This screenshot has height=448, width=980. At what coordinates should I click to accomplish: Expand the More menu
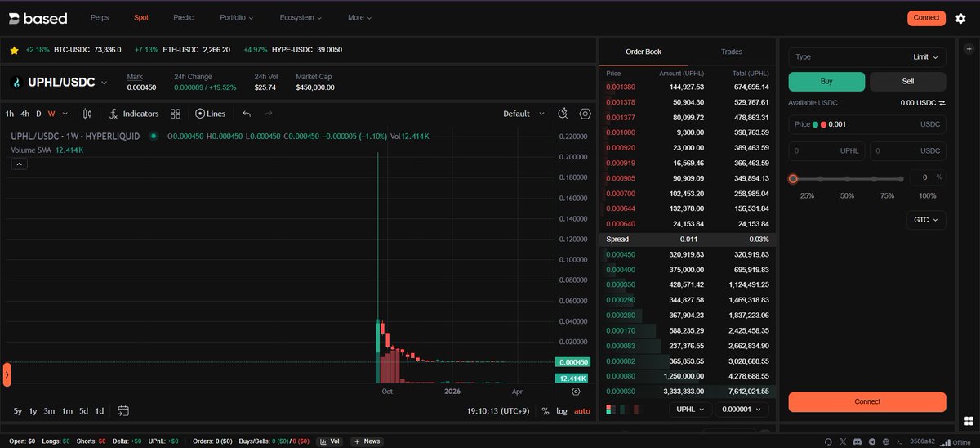pyautogui.click(x=360, y=17)
